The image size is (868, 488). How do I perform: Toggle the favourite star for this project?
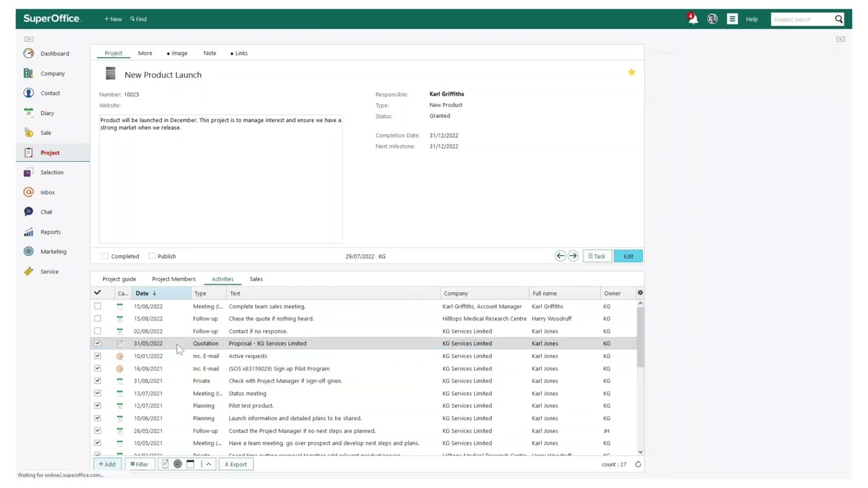(x=631, y=73)
